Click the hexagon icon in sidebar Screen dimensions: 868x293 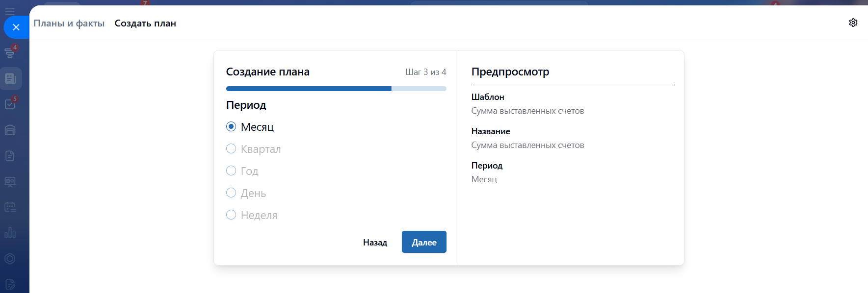point(10,259)
